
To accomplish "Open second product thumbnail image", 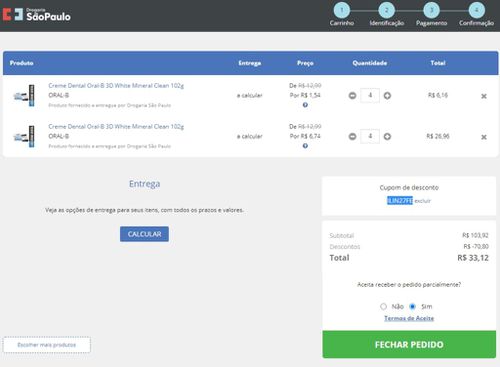I will click(x=24, y=137).
